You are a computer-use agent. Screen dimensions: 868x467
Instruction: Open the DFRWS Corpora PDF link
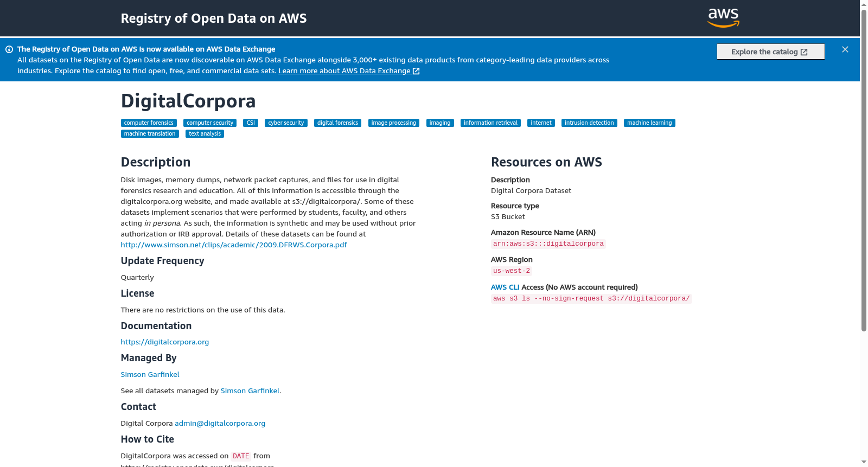click(234, 245)
